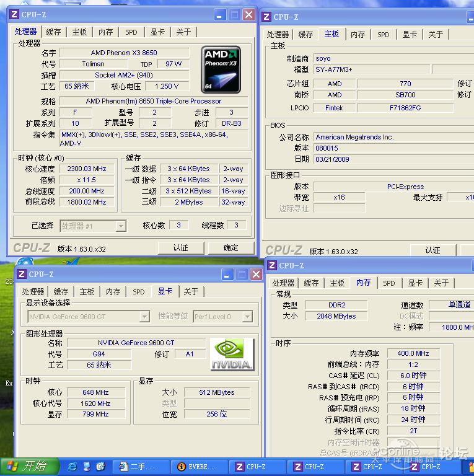Click the BIOS date 03/21/2009 value
The width and height of the screenshot is (474, 476).
[395, 159]
